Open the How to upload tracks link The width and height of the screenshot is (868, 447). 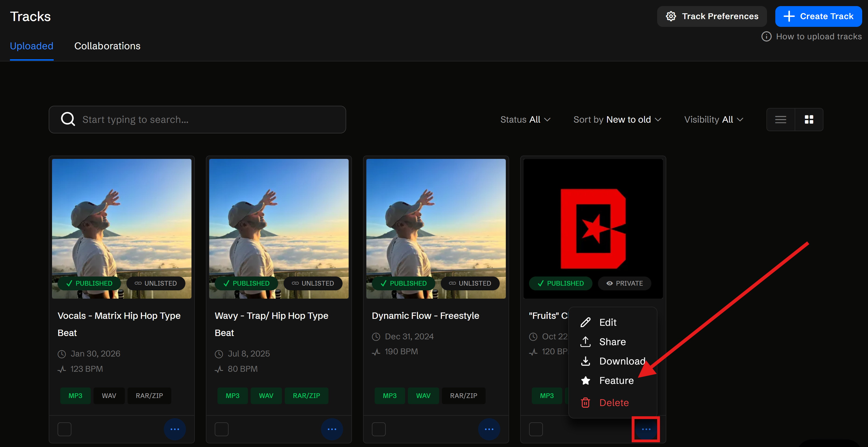pos(818,37)
